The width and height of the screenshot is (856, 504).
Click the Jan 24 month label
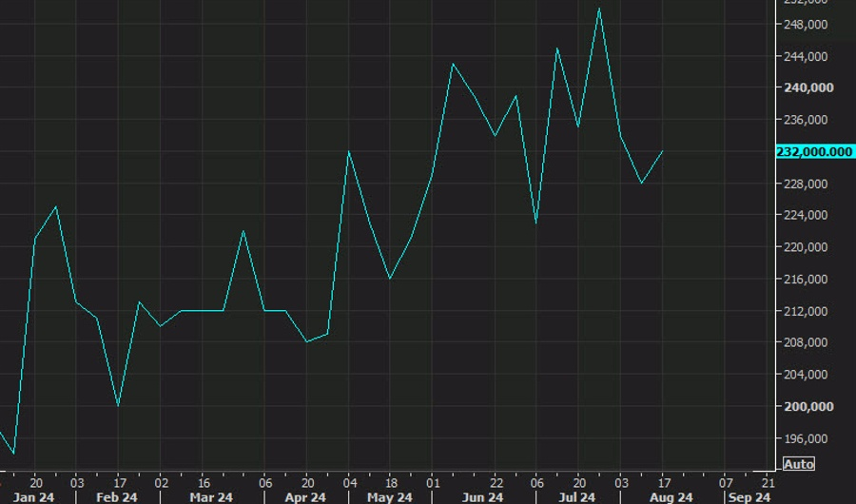(34, 497)
